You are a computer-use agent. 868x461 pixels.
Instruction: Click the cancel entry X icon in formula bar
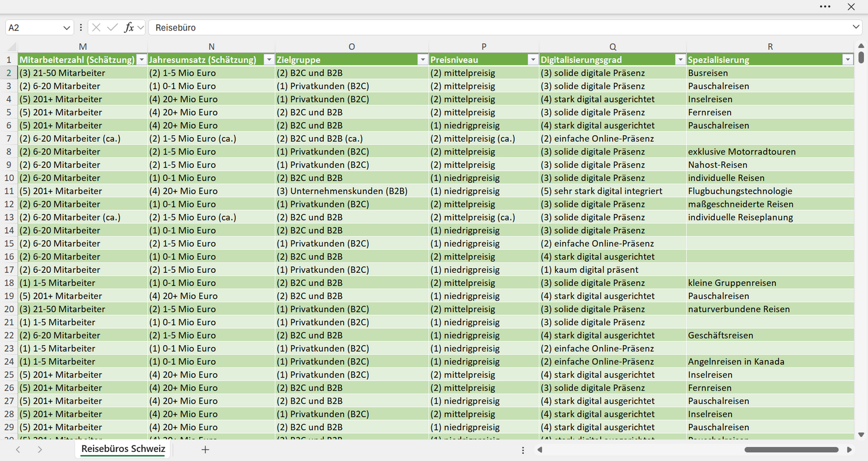[x=96, y=28]
